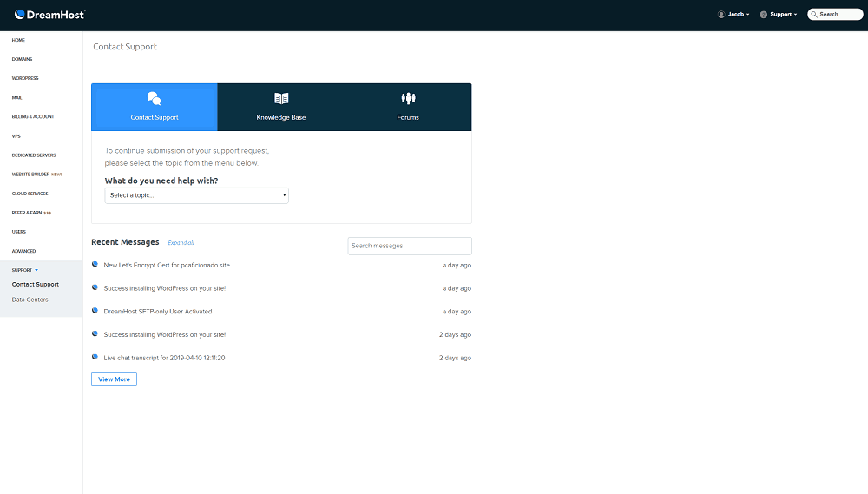Switch to the Knowledge Base tab
The image size is (868, 494).
pyautogui.click(x=280, y=107)
